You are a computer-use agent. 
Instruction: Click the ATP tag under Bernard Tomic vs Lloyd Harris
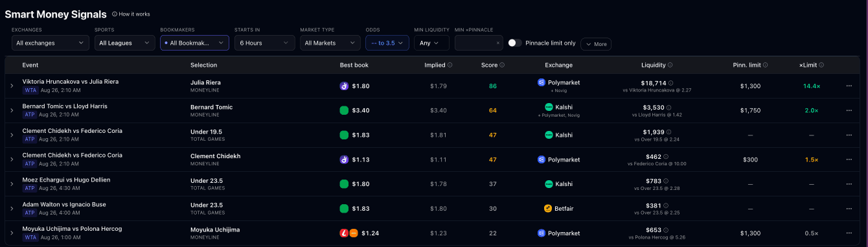coord(30,114)
